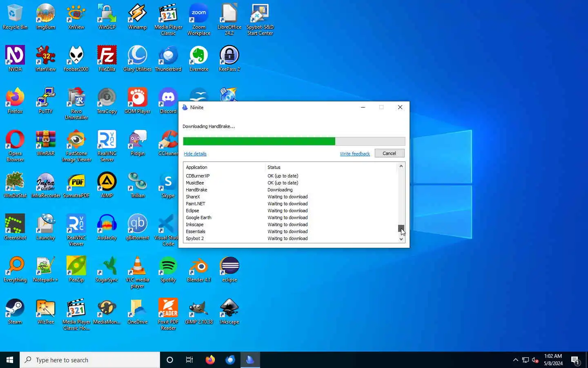Select the Evernote desktop icon

point(199,58)
